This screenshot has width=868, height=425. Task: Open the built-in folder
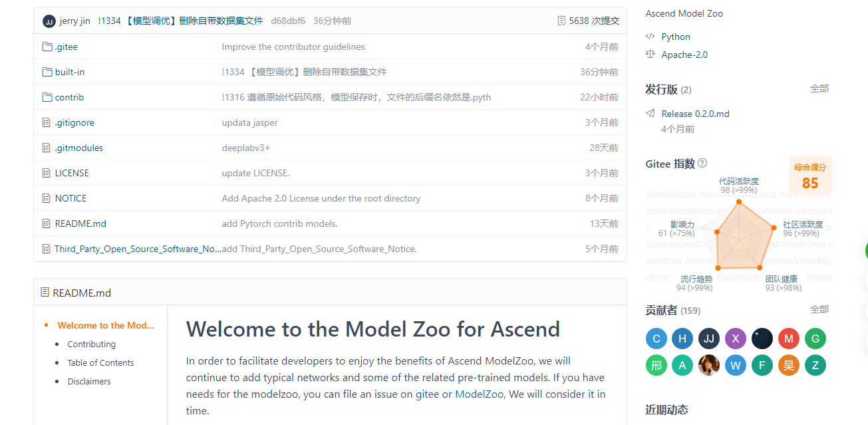click(70, 72)
